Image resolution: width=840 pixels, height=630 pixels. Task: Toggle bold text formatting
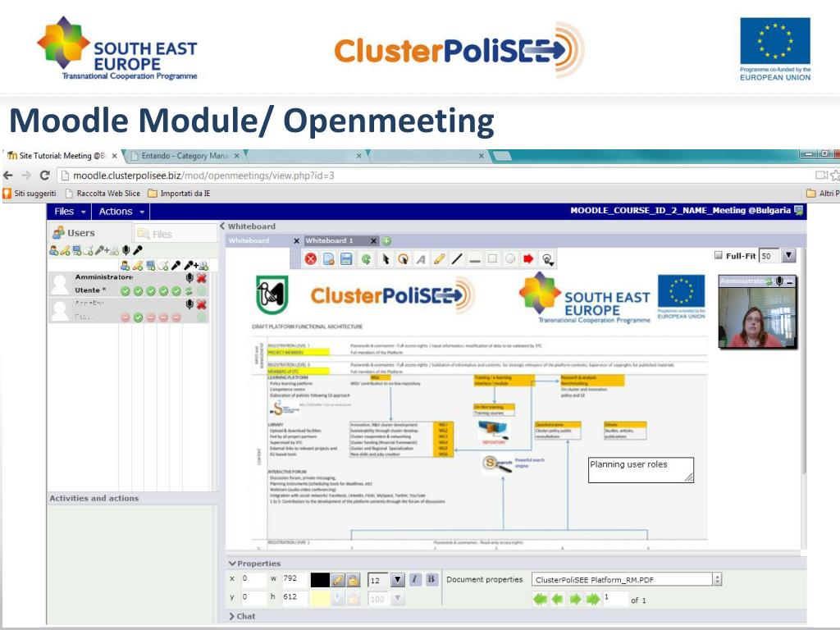(431, 579)
